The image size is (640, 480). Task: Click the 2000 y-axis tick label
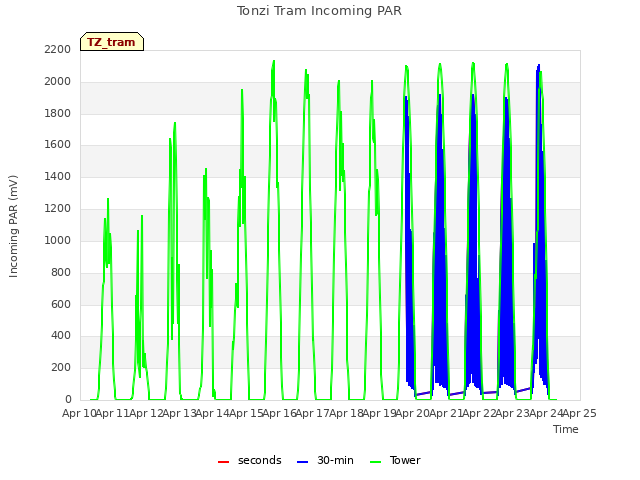coord(58,81)
